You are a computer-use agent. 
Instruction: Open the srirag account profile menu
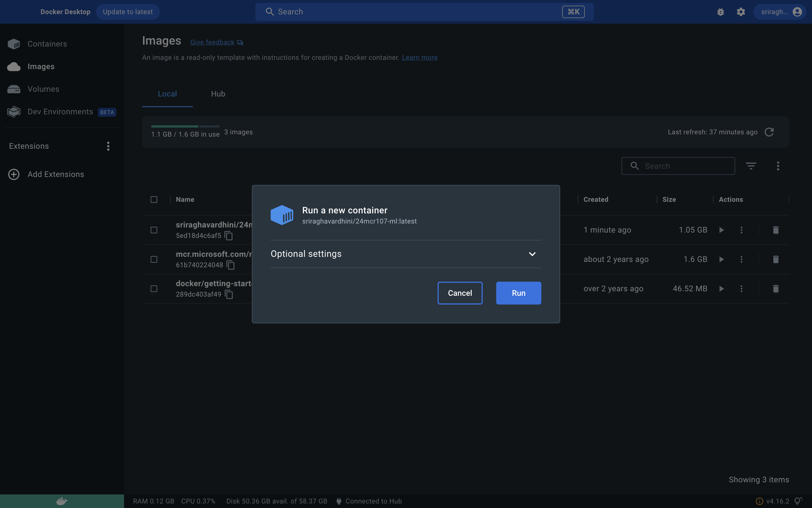pos(780,12)
